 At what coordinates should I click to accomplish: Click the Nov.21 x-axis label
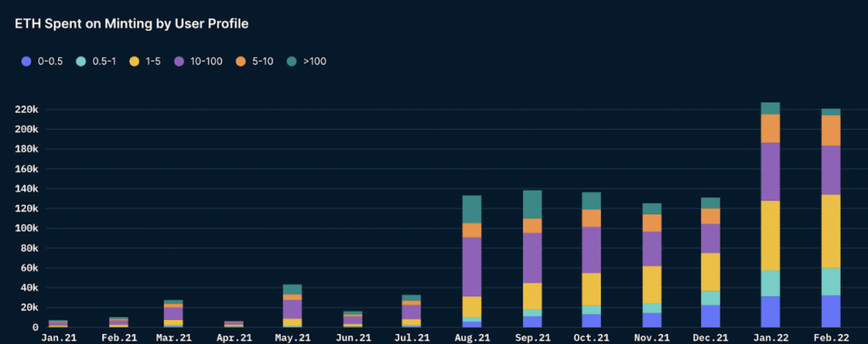[651, 338]
